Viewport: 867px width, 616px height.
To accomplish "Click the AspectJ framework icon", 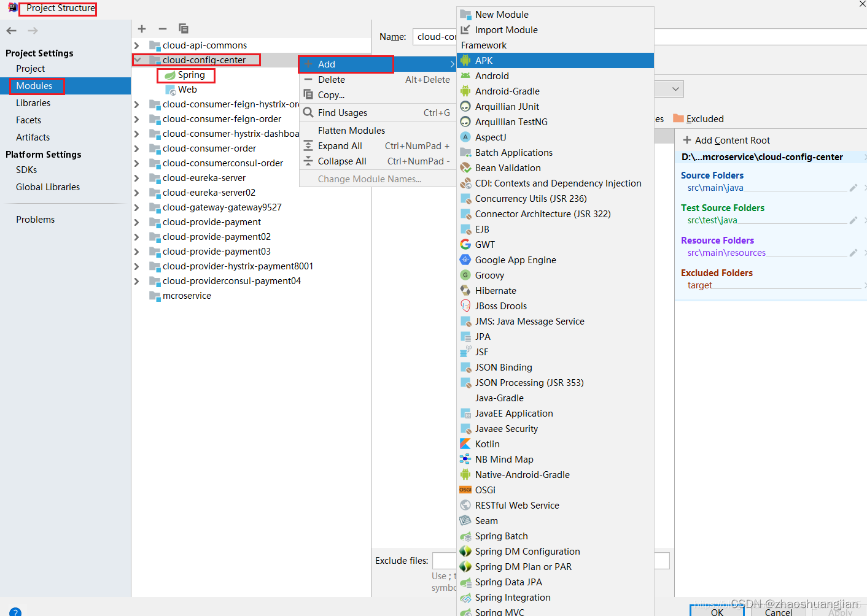I will click(x=465, y=137).
